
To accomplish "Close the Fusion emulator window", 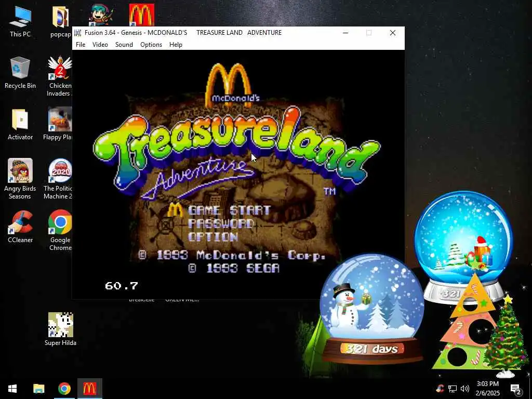I will pos(393,33).
